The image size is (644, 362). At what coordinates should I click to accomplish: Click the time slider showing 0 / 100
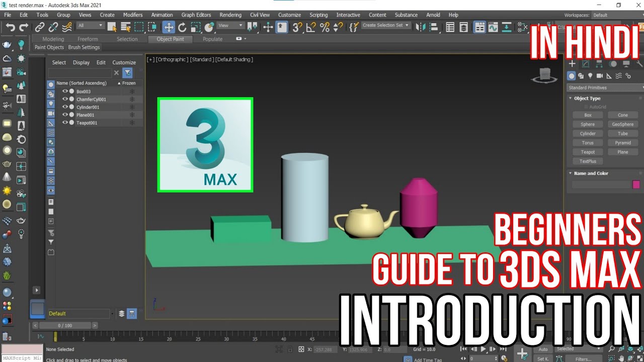(65, 325)
